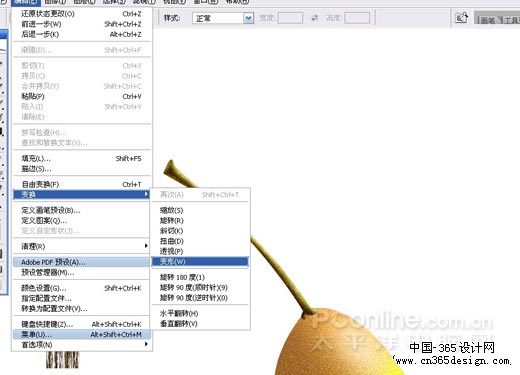The width and height of the screenshot is (520, 375).
Task: Click the 剪切(T) menu item
Action: pyautogui.click(x=82, y=66)
